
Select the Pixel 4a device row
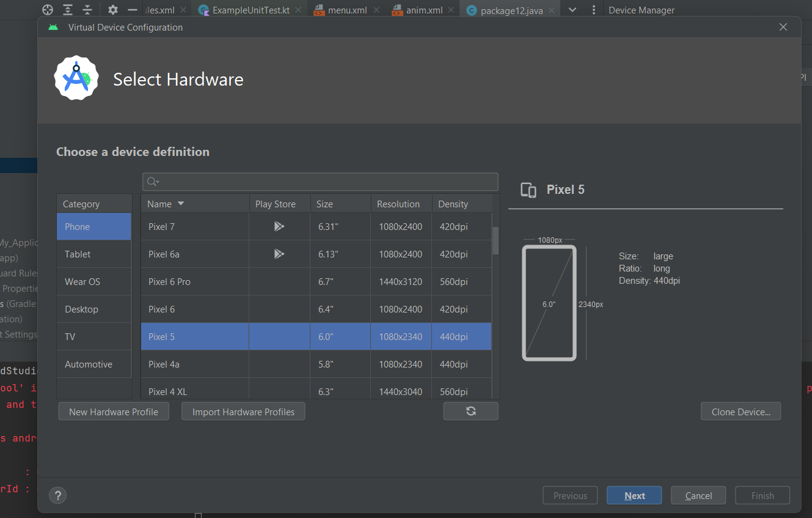pos(316,364)
